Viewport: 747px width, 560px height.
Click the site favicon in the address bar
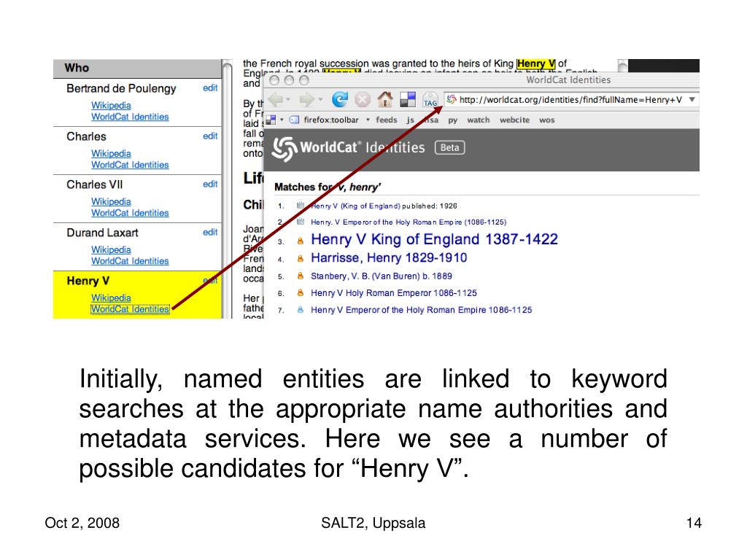coord(451,99)
